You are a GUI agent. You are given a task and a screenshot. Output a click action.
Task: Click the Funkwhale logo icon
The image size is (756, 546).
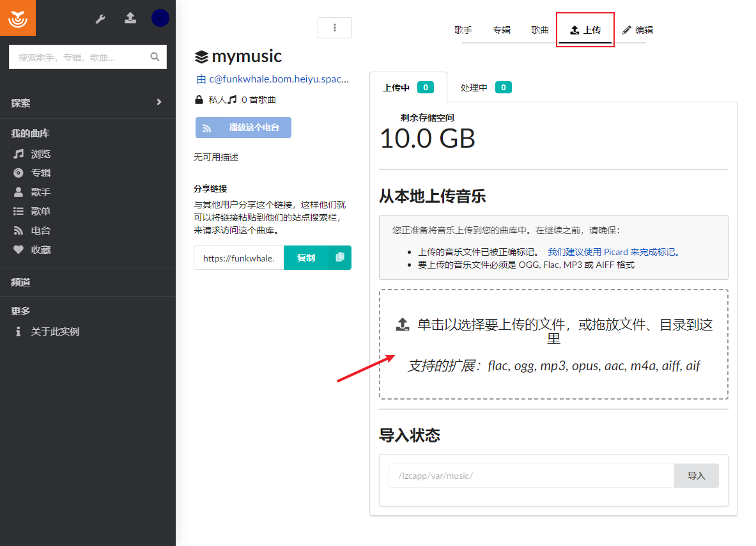tap(18, 18)
